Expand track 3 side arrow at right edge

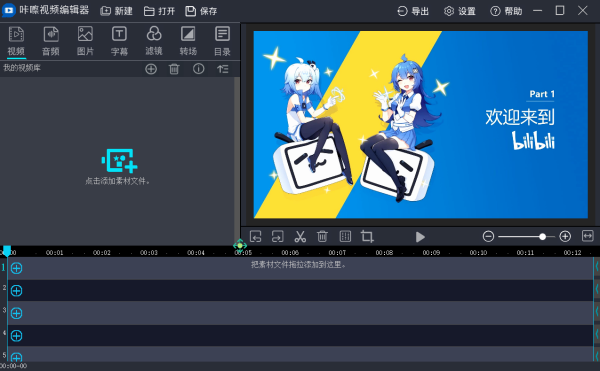click(597, 312)
